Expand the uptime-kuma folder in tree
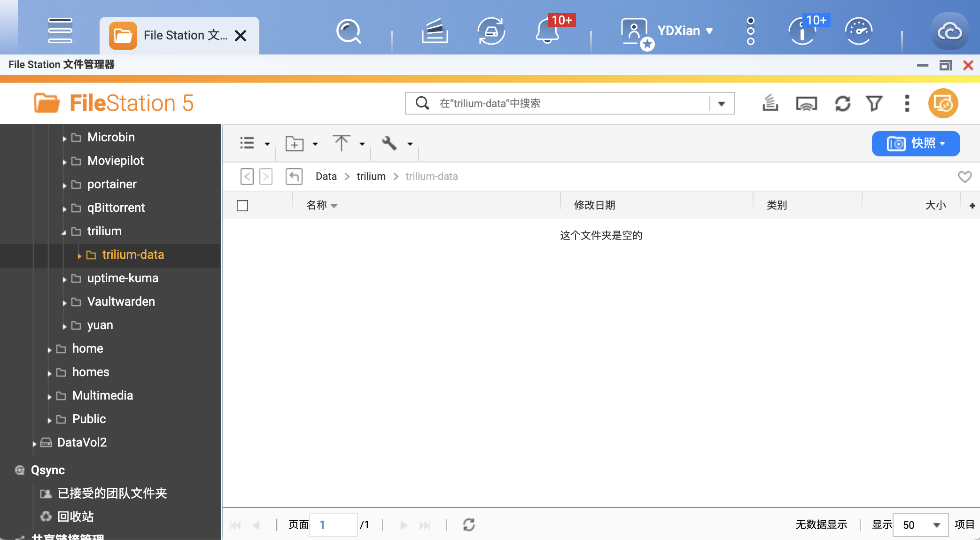This screenshot has height=540, width=980. tap(64, 279)
